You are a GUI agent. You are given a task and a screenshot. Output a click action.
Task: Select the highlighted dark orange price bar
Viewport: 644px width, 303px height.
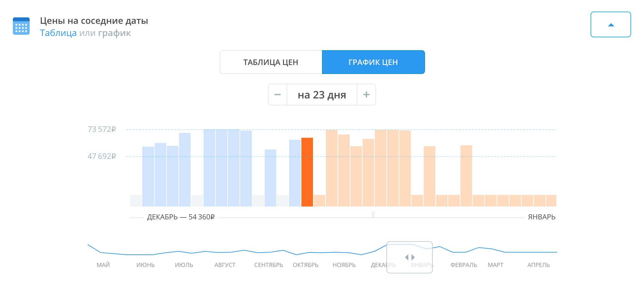coord(307,172)
